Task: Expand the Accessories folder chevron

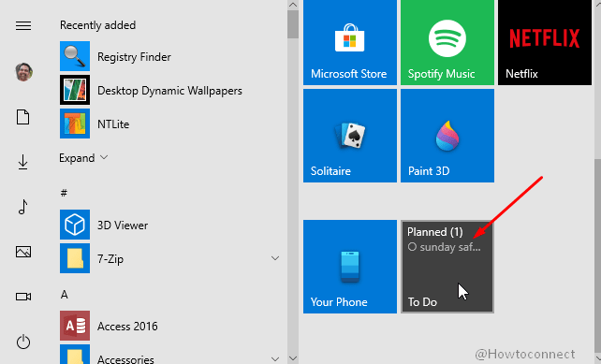Action: [275, 359]
